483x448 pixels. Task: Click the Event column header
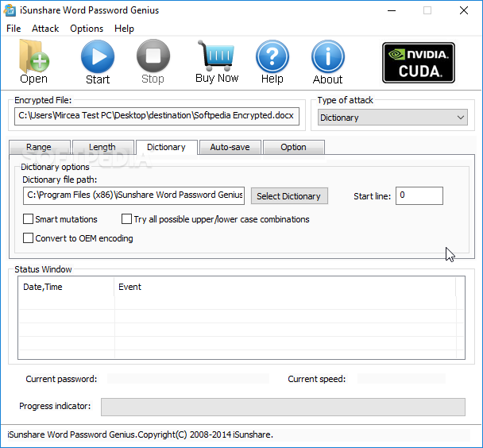(285, 287)
